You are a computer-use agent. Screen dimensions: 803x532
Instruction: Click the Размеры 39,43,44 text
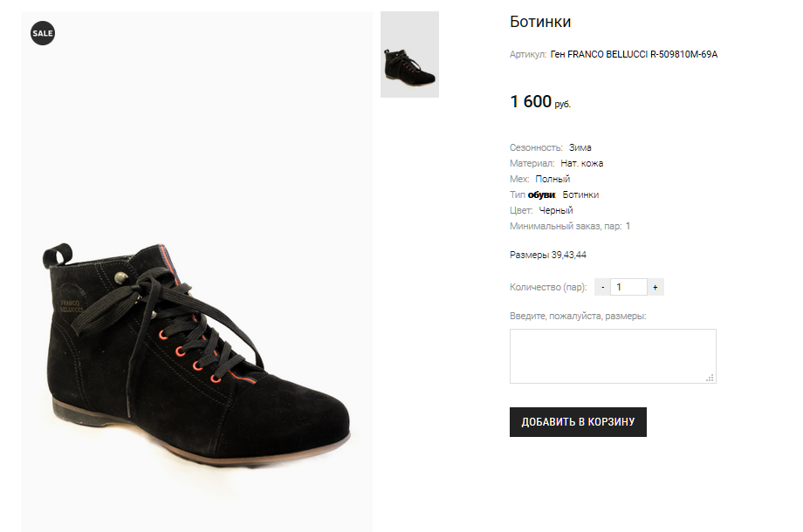pos(548,256)
